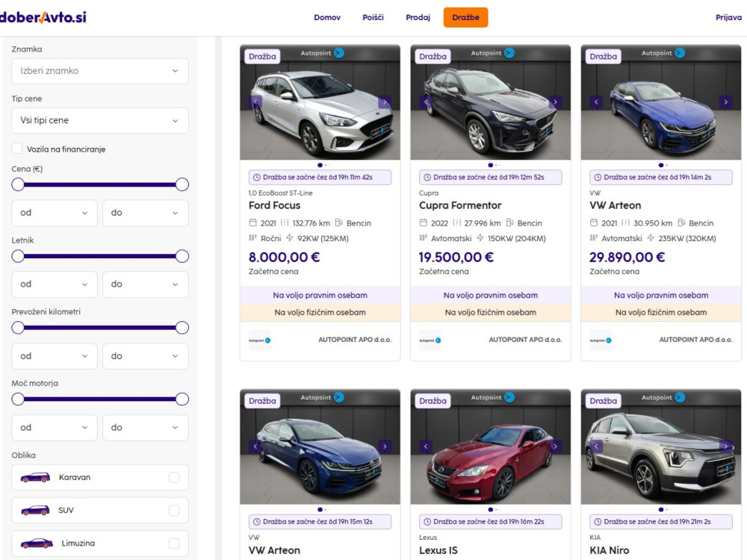Click Autopoint dealer logo under Ford Focus
Image resolution: width=747 pixels, height=560 pixels.
(x=260, y=340)
